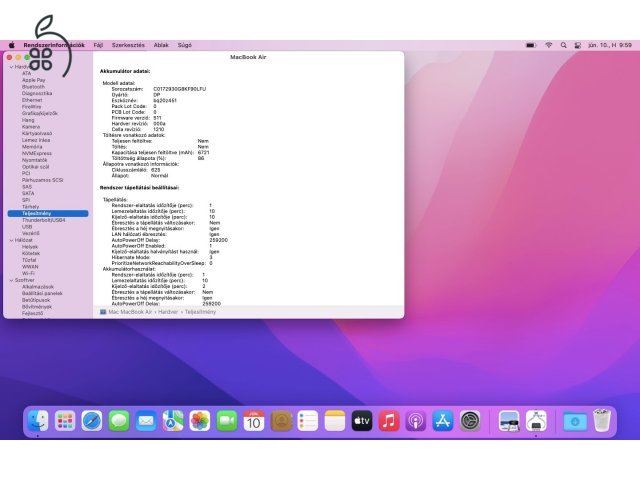Open Finder from the Dock
640x480 pixels.
38,421
